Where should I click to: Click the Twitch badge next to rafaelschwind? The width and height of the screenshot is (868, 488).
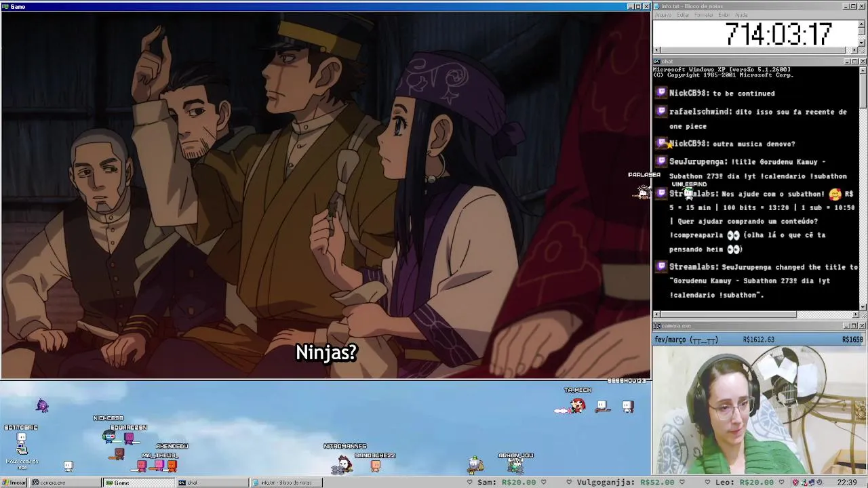pos(661,111)
